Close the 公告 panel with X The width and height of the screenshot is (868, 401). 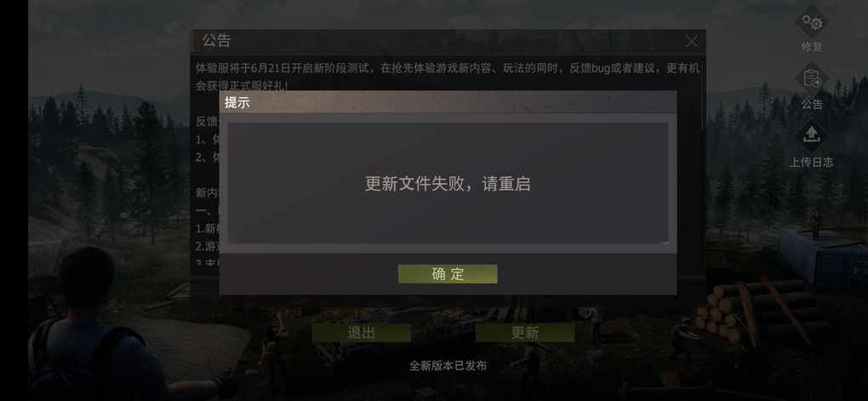pyautogui.click(x=692, y=41)
